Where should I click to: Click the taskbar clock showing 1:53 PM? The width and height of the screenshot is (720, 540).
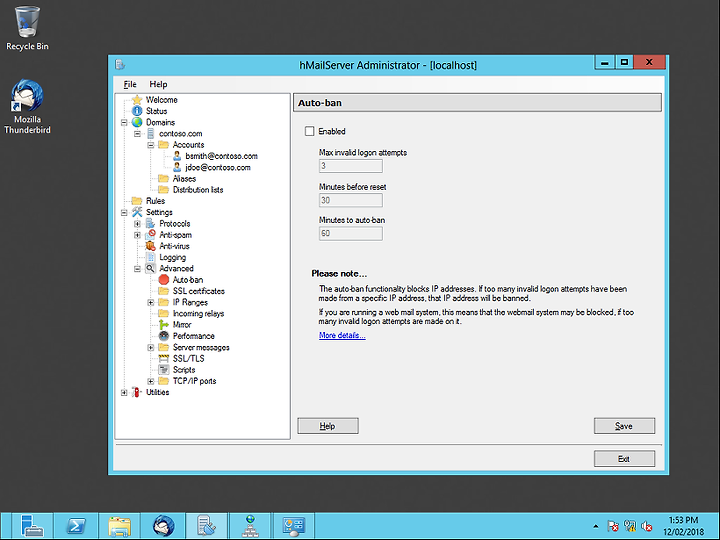coord(683,526)
